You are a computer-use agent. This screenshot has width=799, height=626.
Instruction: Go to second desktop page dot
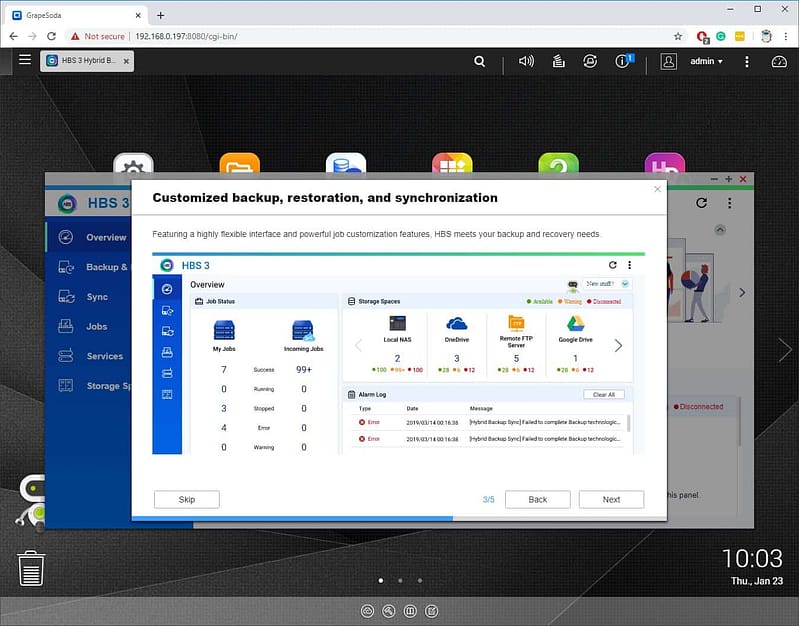(x=400, y=580)
